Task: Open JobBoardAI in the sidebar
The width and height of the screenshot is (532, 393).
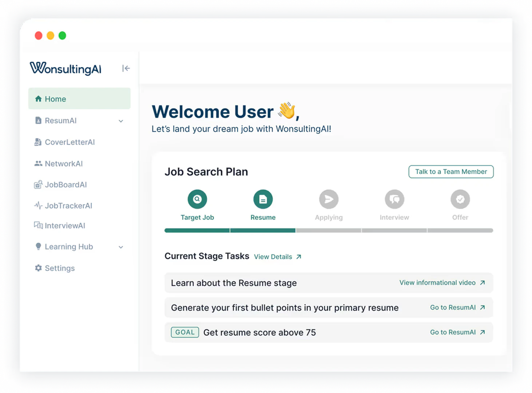Action: [65, 185]
